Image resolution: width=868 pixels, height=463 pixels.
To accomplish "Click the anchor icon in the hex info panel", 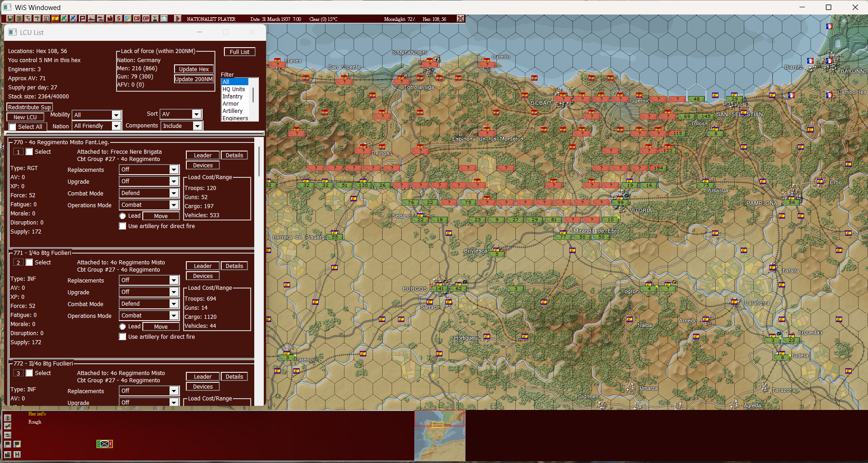I will (8, 418).
